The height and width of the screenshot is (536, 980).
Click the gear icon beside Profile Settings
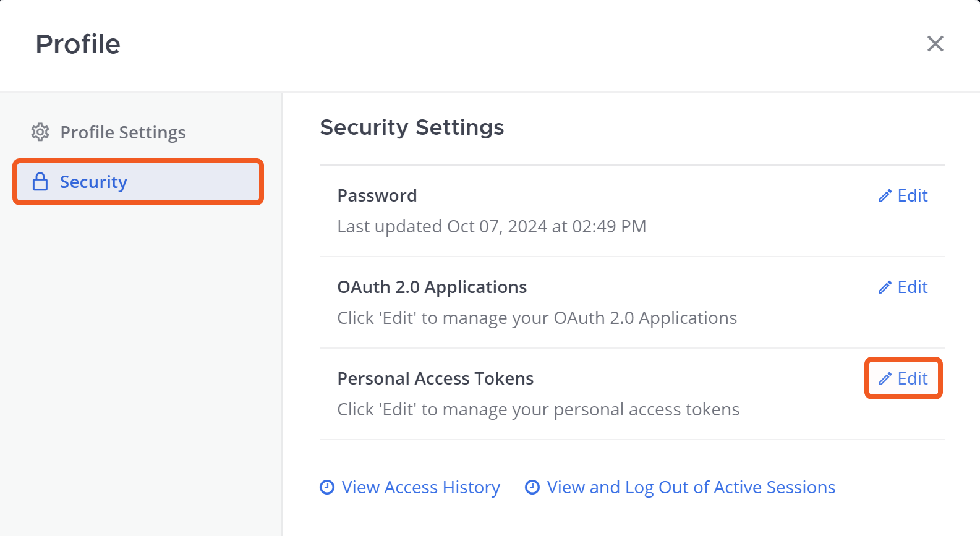point(40,132)
